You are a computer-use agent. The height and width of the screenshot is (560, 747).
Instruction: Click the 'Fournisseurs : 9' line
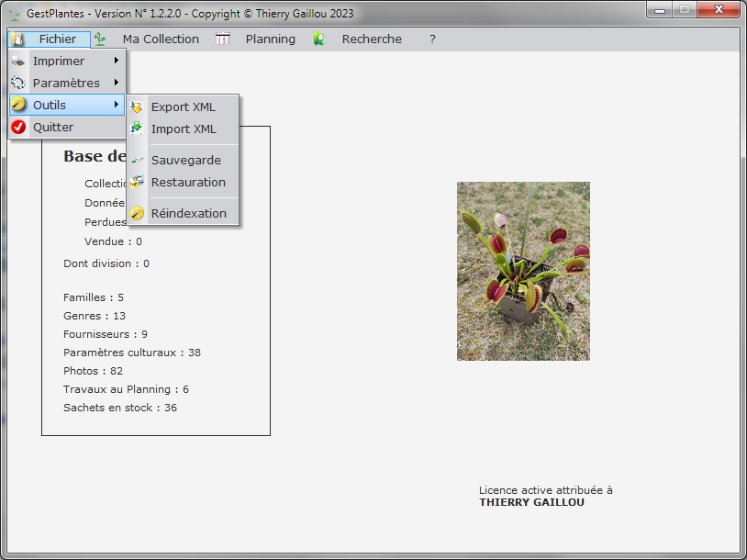pos(106,334)
